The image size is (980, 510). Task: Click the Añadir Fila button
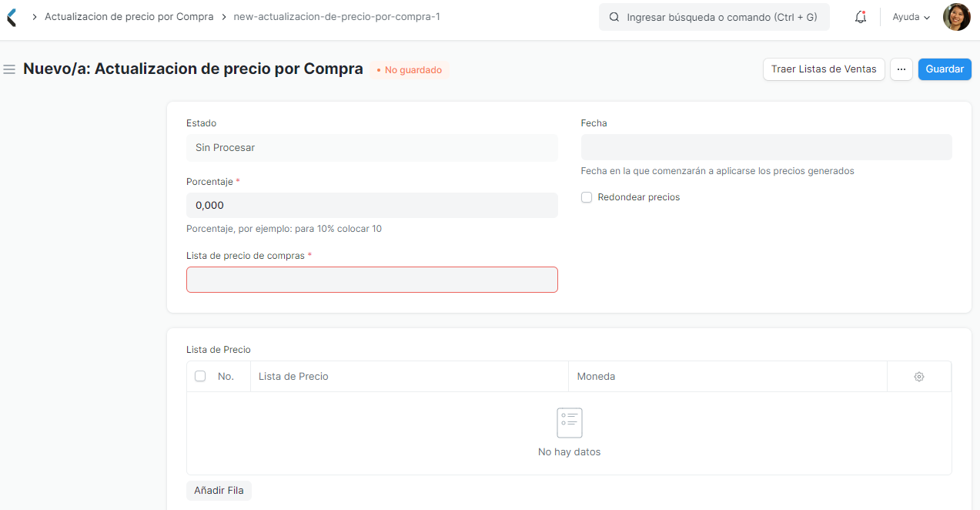(x=219, y=490)
